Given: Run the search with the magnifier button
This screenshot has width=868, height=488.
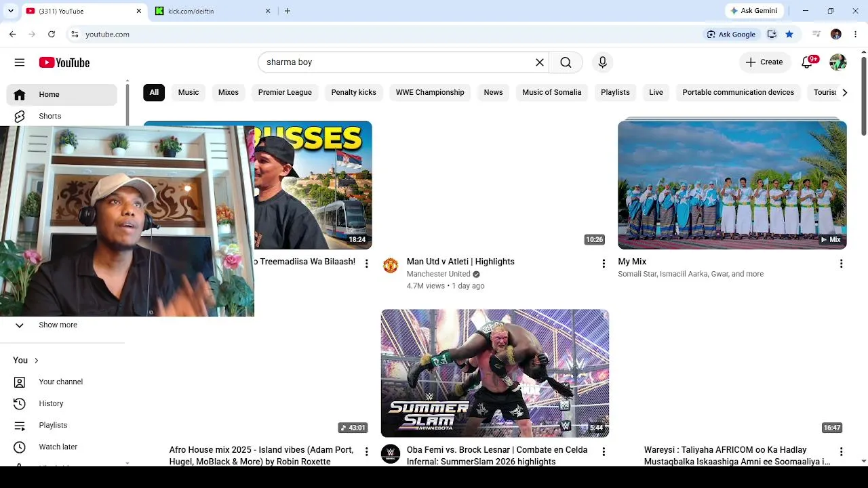Looking at the screenshot, I should tap(566, 62).
